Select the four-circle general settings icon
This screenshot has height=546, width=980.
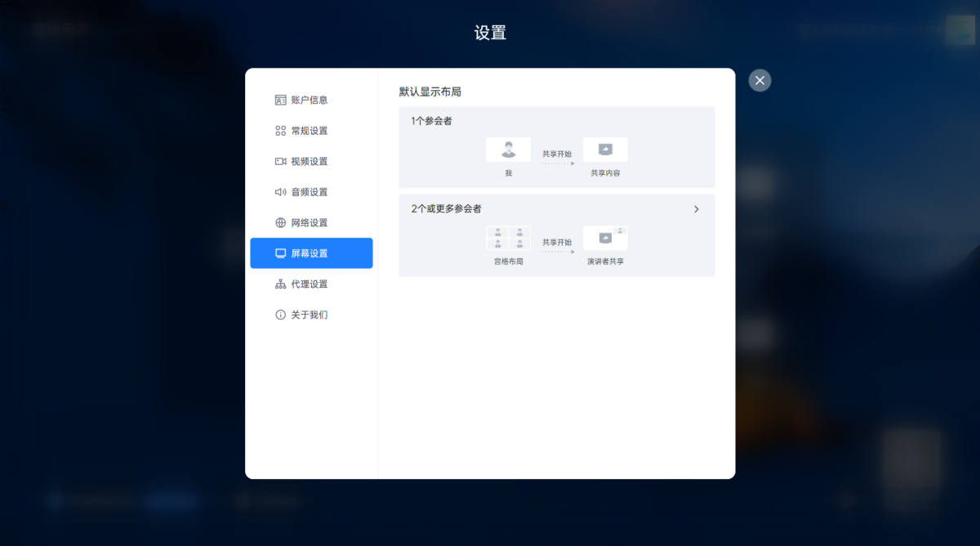280,131
